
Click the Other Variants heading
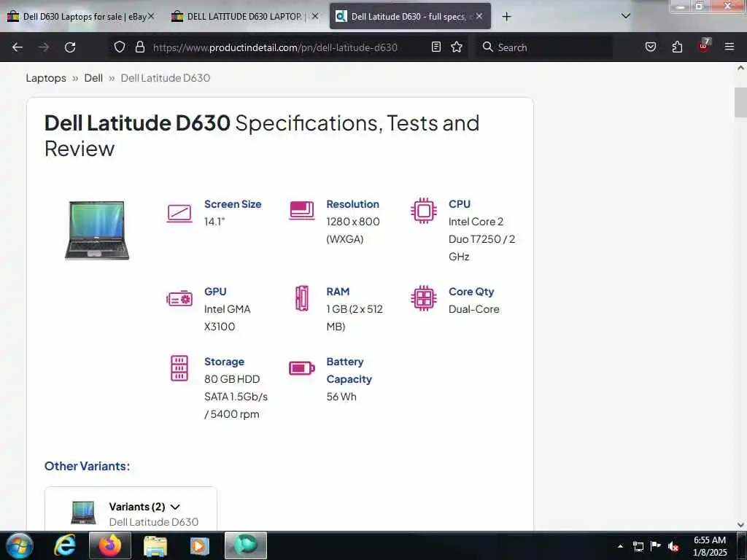(x=87, y=466)
